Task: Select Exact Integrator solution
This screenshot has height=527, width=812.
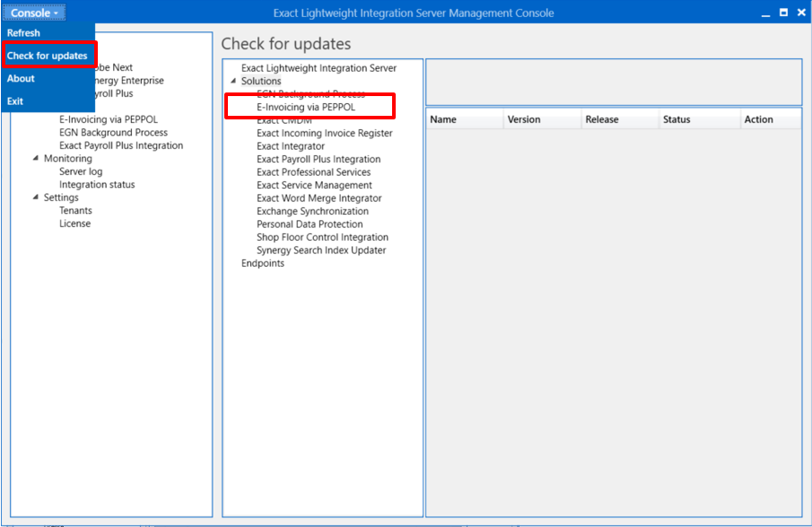Action: (291, 145)
